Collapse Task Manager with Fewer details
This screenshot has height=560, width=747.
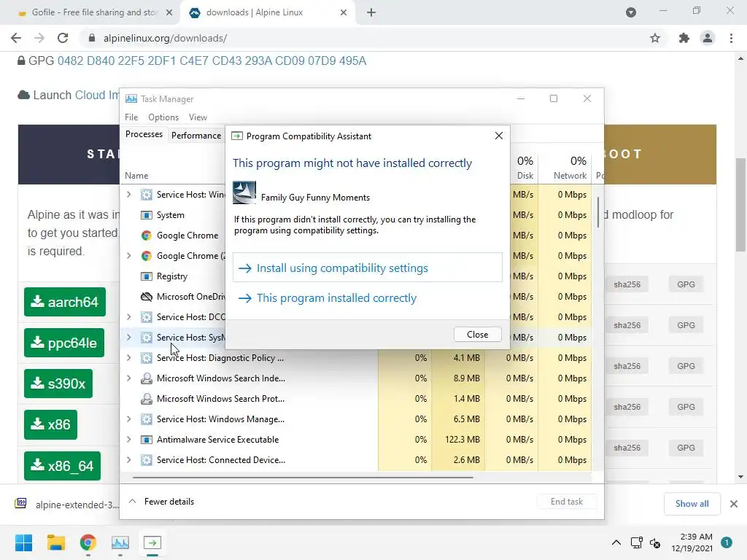point(161,502)
